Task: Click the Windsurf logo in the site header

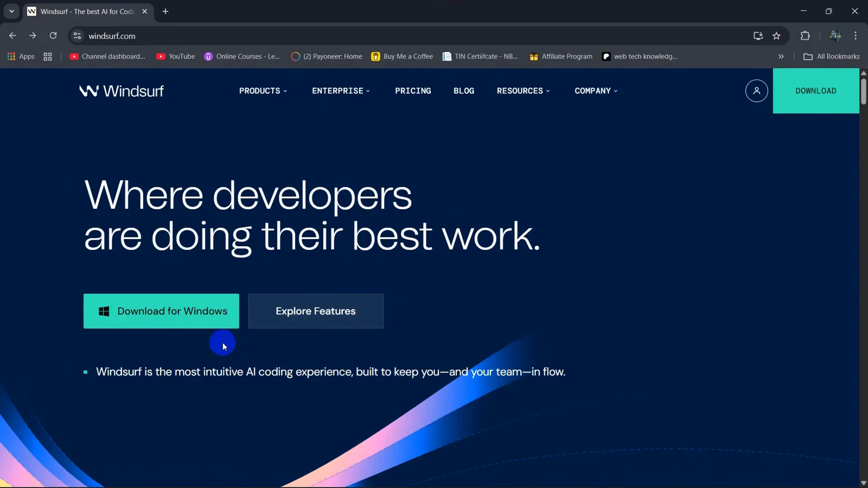Action: point(122,91)
